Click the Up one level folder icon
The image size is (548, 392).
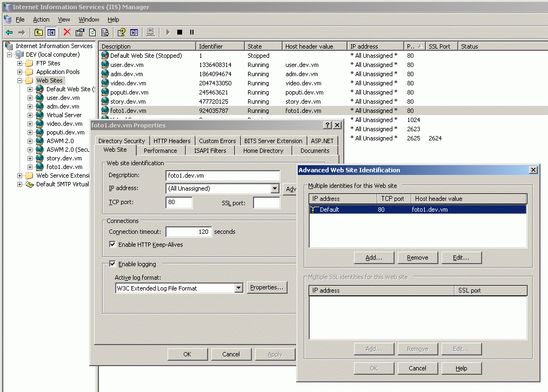(38, 32)
